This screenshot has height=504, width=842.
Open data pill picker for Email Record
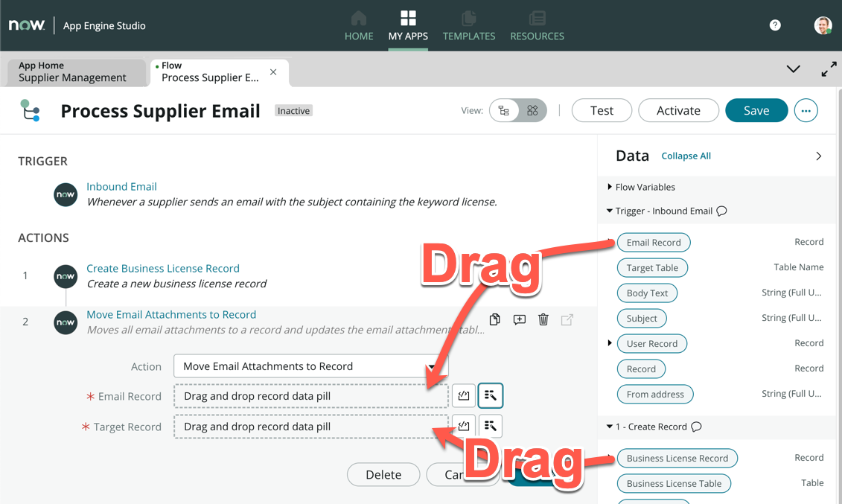click(x=491, y=396)
